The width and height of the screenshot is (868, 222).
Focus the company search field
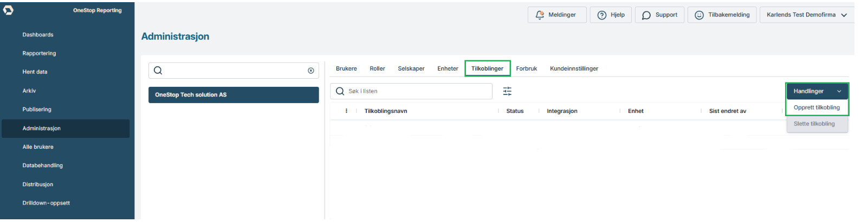234,71
